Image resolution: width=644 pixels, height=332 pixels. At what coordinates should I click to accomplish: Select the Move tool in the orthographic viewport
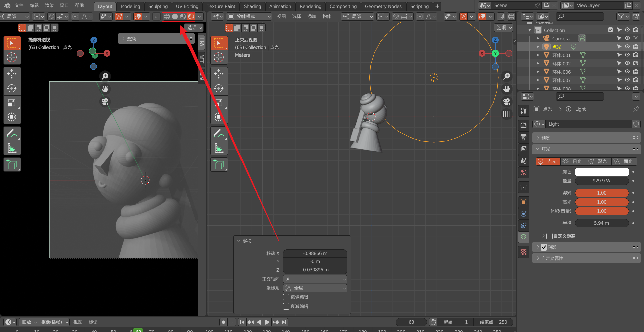pyautogui.click(x=219, y=74)
